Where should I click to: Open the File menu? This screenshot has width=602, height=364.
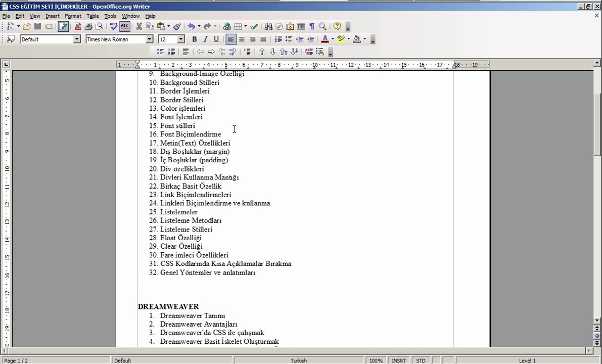(6, 16)
